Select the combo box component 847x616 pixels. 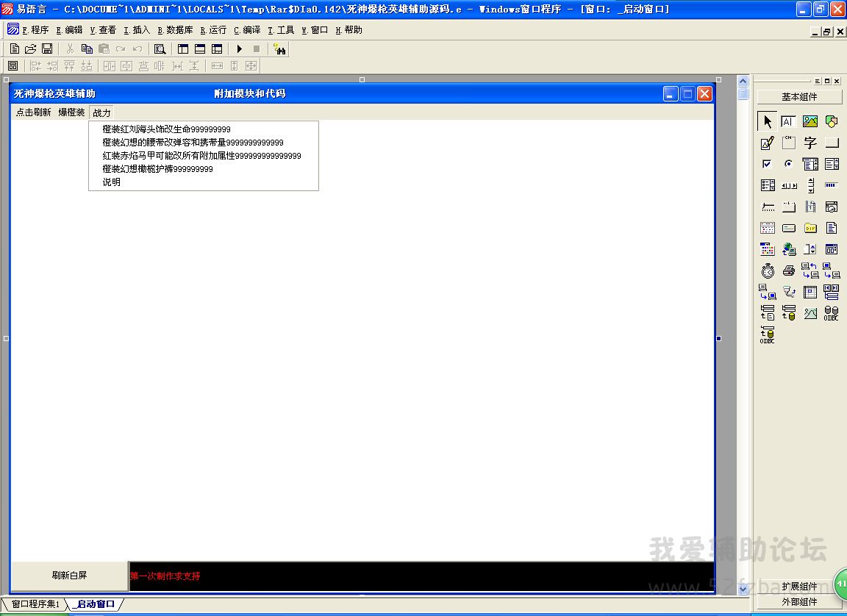click(x=810, y=164)
